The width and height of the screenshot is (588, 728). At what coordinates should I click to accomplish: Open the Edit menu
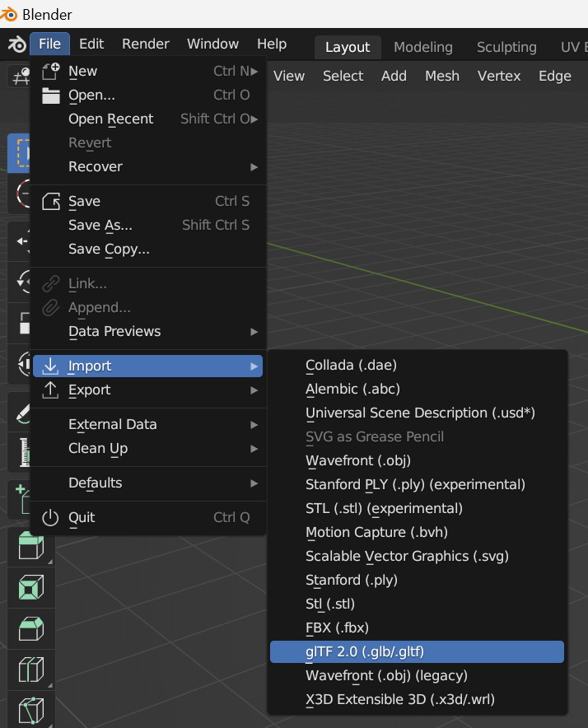point(91,44)
